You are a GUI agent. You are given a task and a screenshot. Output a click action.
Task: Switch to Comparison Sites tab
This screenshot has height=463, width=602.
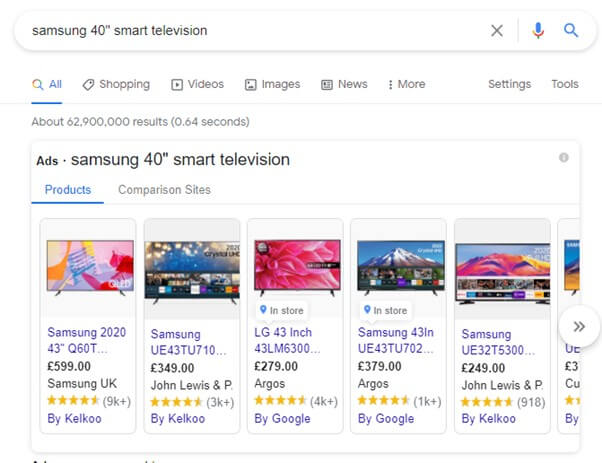pyautogui.click(x=164, y=190)
